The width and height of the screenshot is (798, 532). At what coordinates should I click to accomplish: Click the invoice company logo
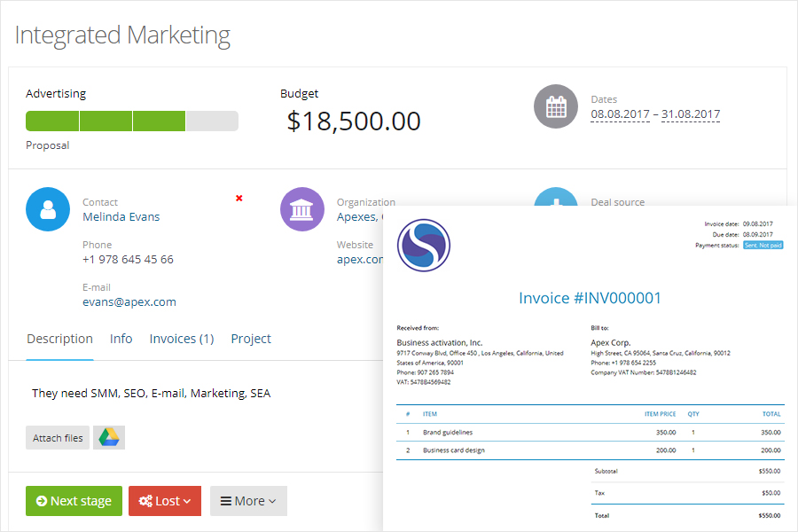[424, 245]
